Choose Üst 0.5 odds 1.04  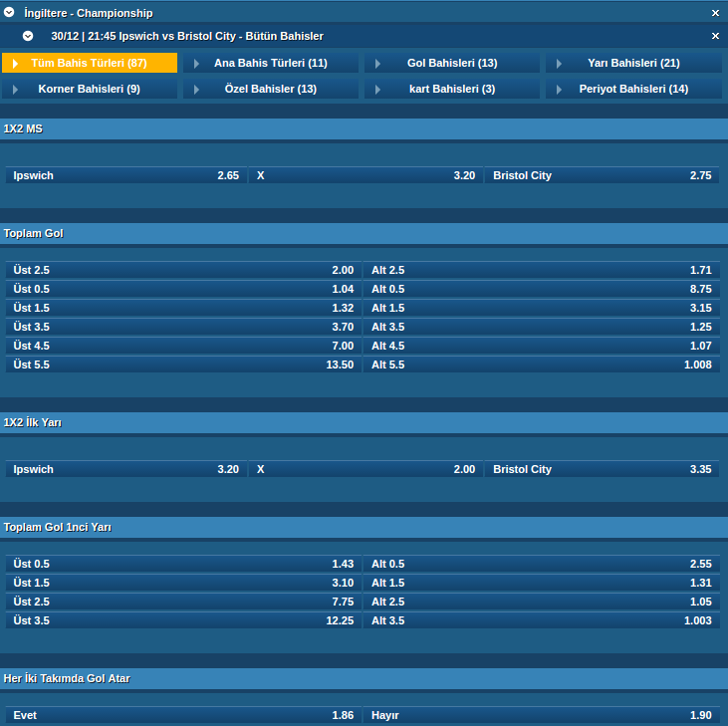[x=183, y=289]
